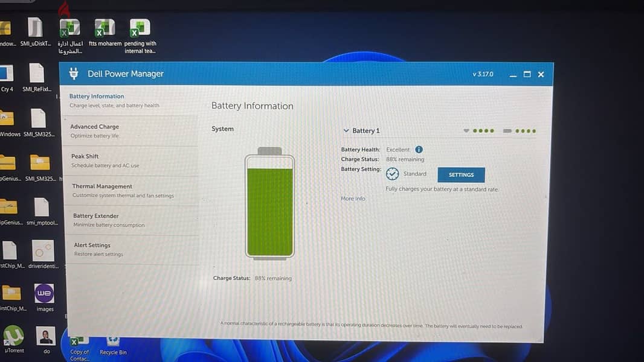Click the battery health heart dots indicator

(x=478, y=131)
